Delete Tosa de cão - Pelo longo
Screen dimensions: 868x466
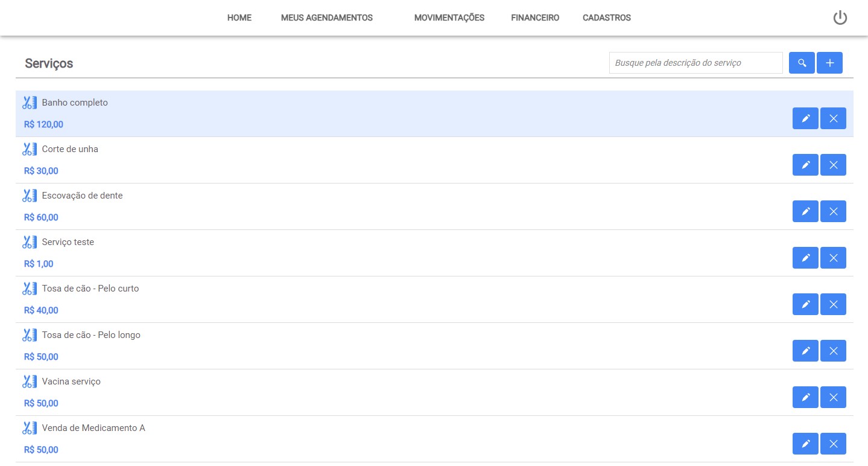click(x=833, y=351)
